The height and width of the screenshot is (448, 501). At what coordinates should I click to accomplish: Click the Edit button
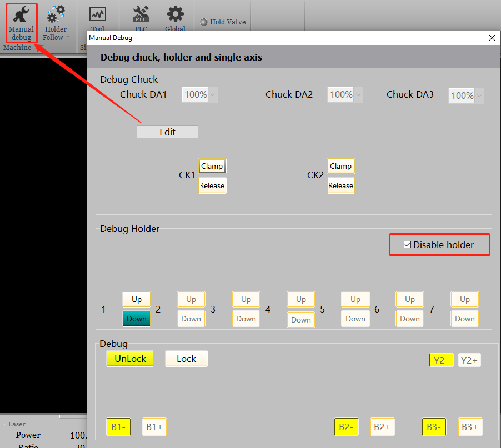click(x=167, y=132)
